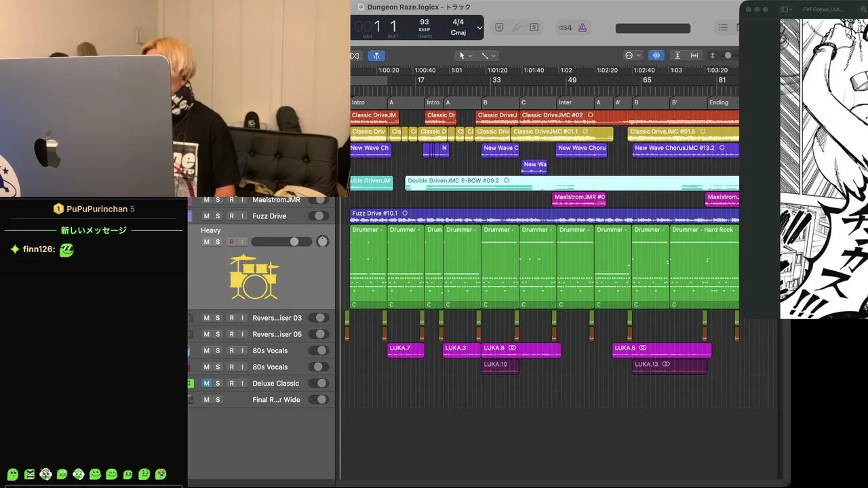This screenshot has height=488, width=868.
Task: Open the secondary tool menu
Action: click(488, 56)
